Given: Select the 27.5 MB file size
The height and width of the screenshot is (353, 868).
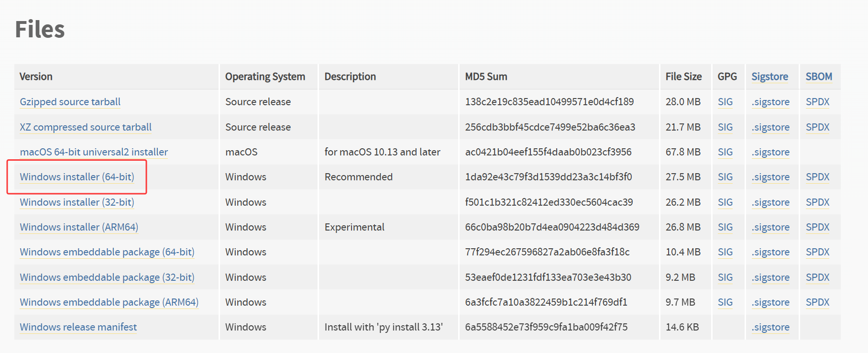Looking at the screenshot, I should 683,177.
